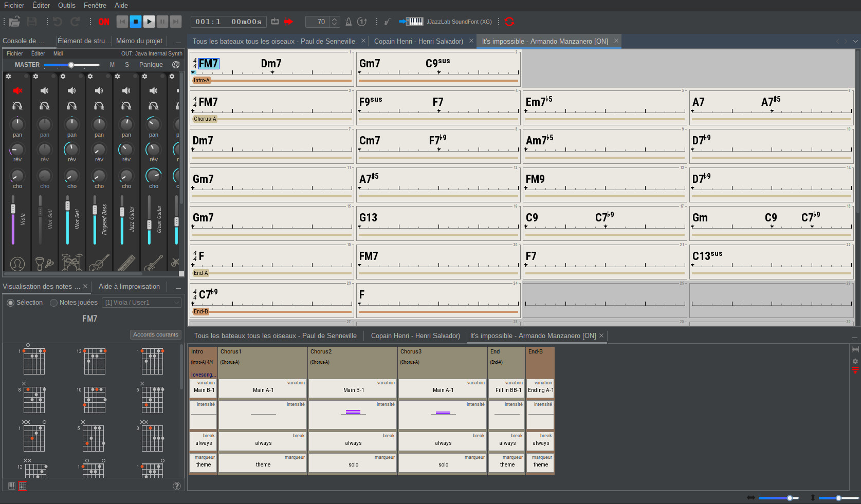861x504 pixels.
Task: Toggle the loop playback icon
Action: (x=275, y=22)
